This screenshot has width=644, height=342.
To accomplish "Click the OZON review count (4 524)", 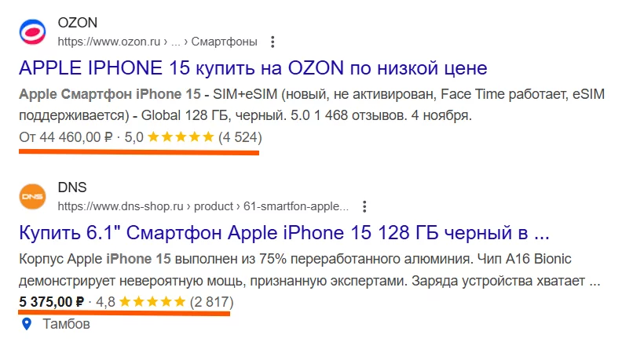I will 240,137.
